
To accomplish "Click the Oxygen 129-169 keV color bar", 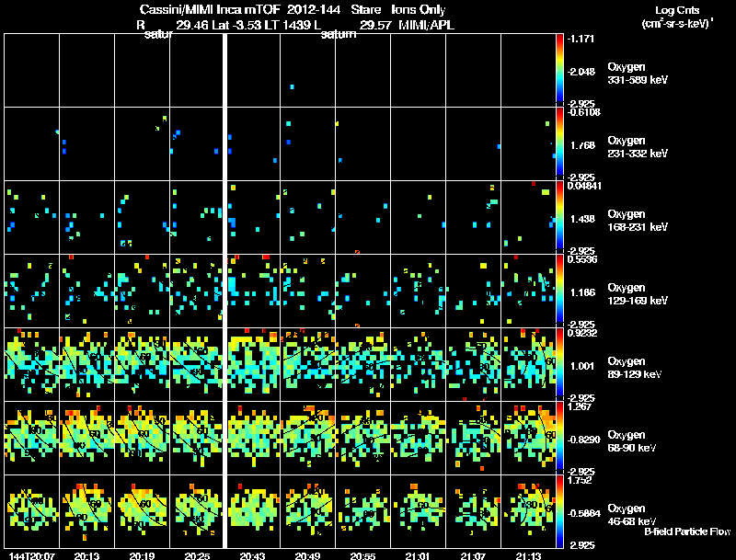I will pyautogui.click(x=559, y=291).
